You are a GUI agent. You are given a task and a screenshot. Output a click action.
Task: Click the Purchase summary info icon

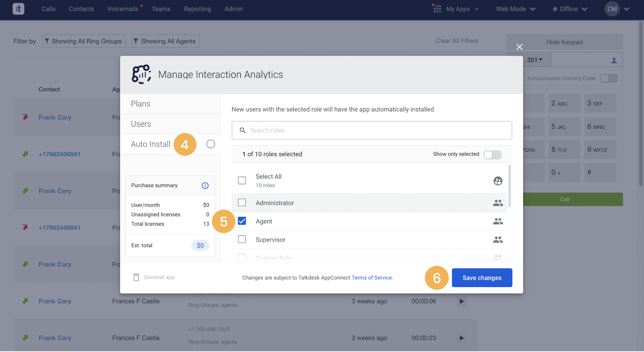click(x=205, y=185)
